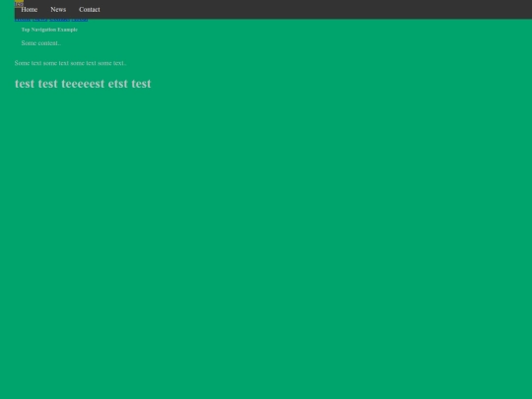
Task: Click the 'Top Navigation Example' heading
Action: coord(49,30)
